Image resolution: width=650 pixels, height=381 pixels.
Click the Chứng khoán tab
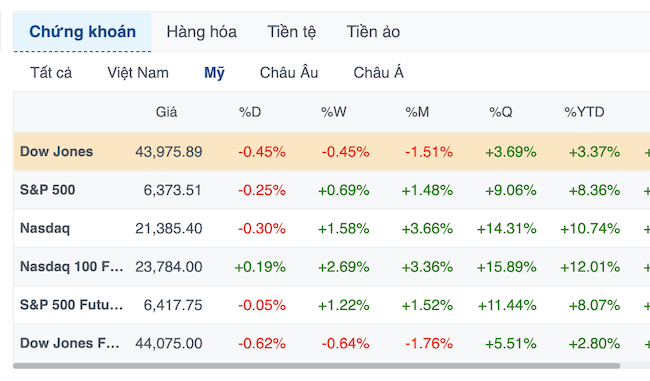(82, 32)
